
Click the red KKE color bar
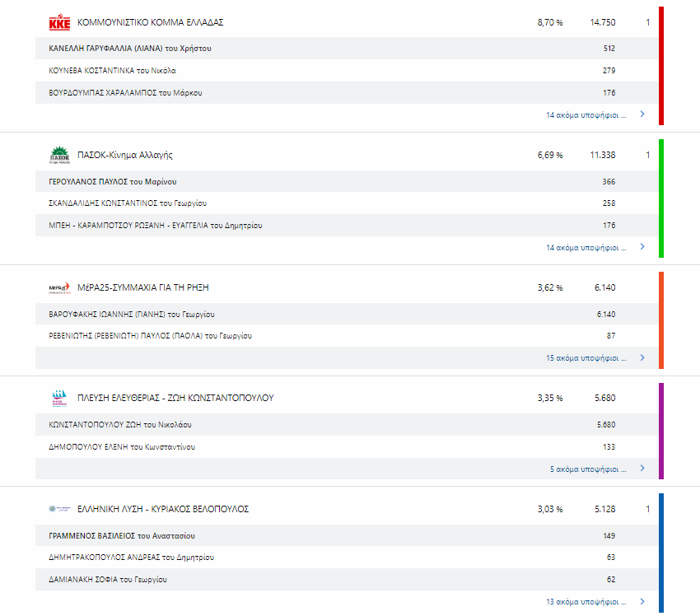pos(660,66)
